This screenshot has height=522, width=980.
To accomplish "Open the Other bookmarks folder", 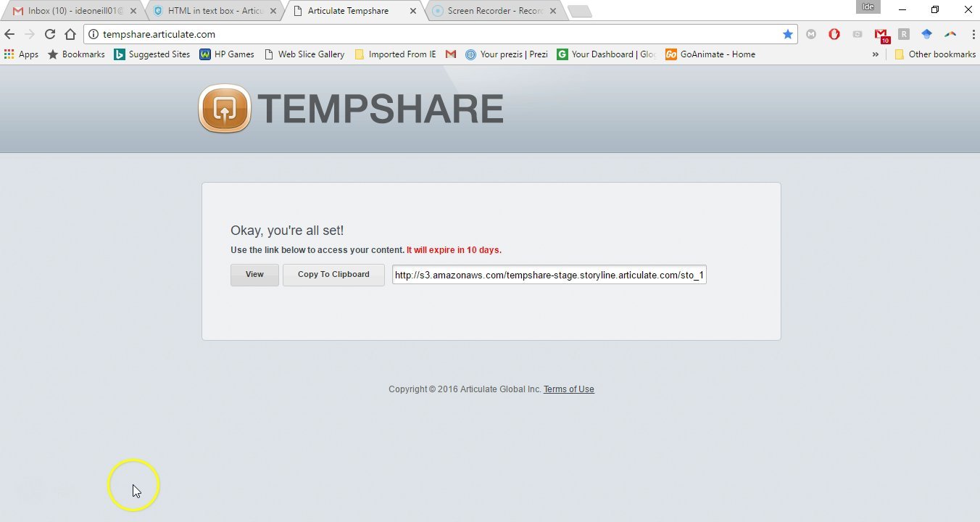I will pos(935,54).
